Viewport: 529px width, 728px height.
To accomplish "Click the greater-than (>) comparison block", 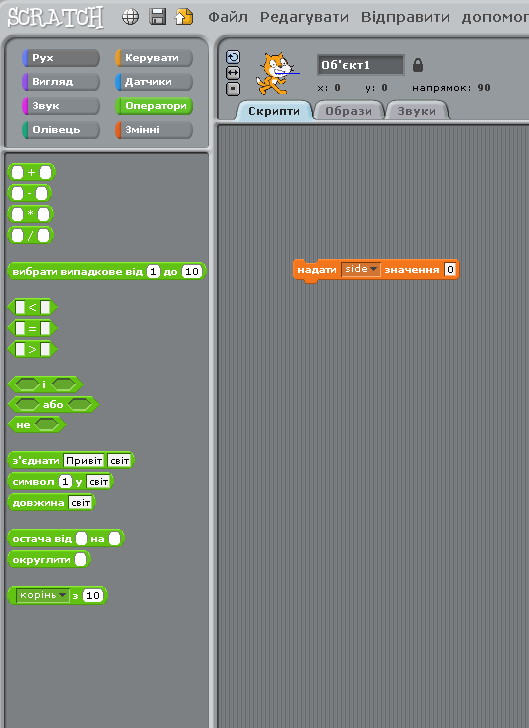I will [x=33, y=349].
